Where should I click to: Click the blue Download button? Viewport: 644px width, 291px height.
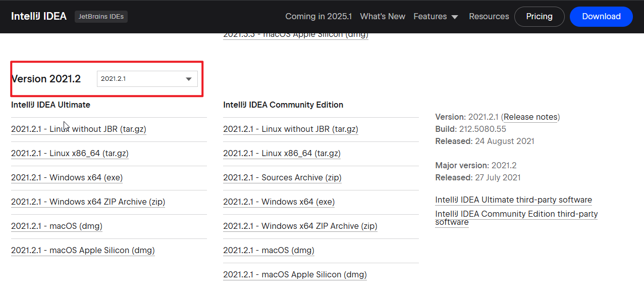point(601,16)
